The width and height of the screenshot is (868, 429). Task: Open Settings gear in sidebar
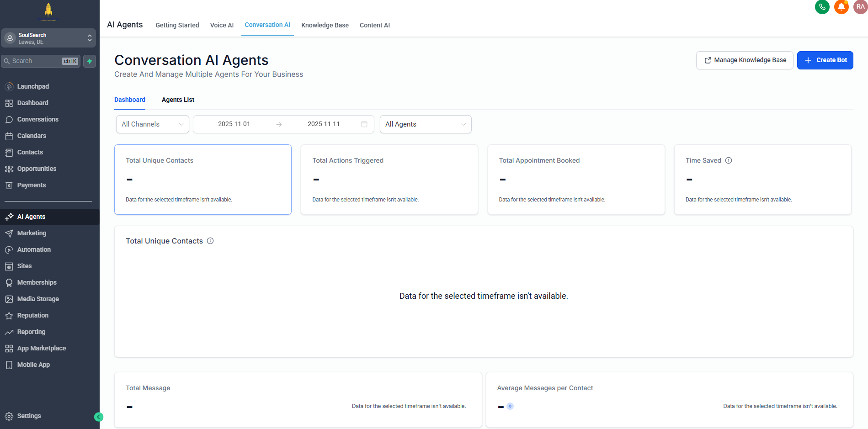click(9, 416)
